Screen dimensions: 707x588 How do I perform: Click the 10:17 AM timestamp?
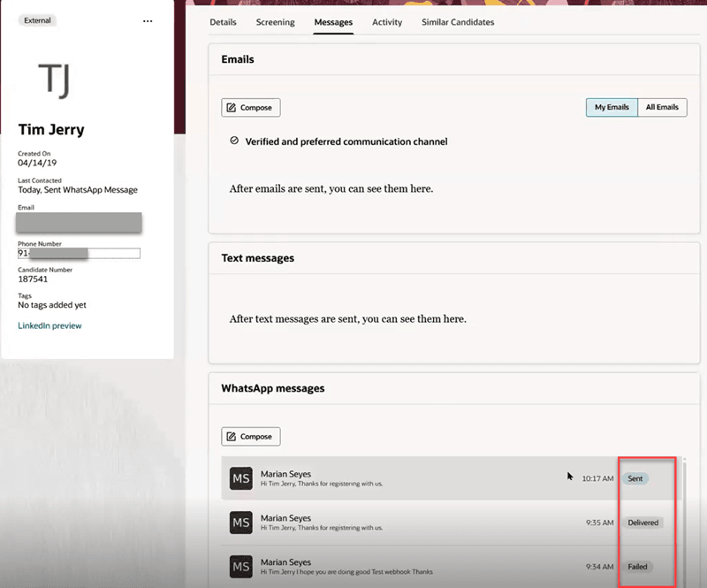click(597, 478)
